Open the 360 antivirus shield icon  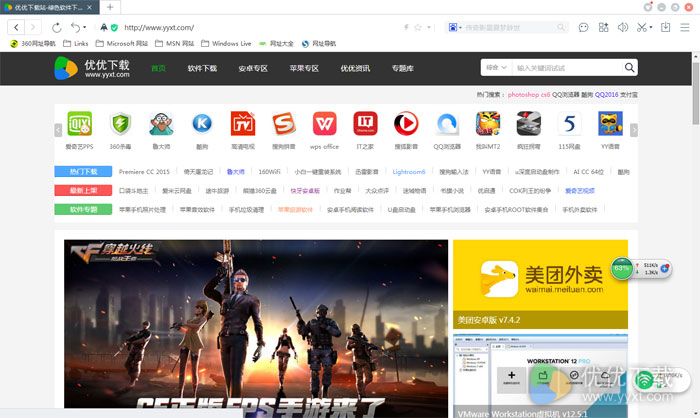click(x=121, y=124)
